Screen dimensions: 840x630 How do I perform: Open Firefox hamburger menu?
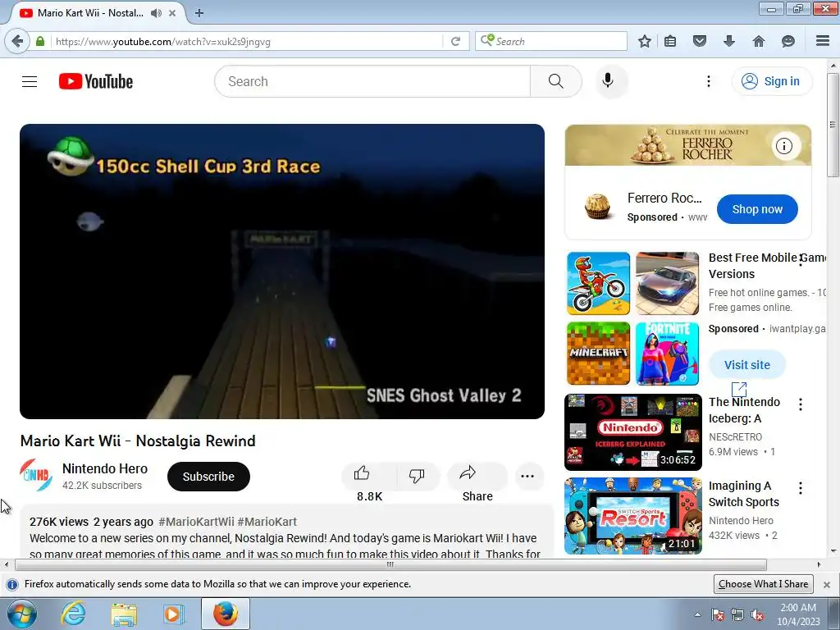tap(823, 41)
